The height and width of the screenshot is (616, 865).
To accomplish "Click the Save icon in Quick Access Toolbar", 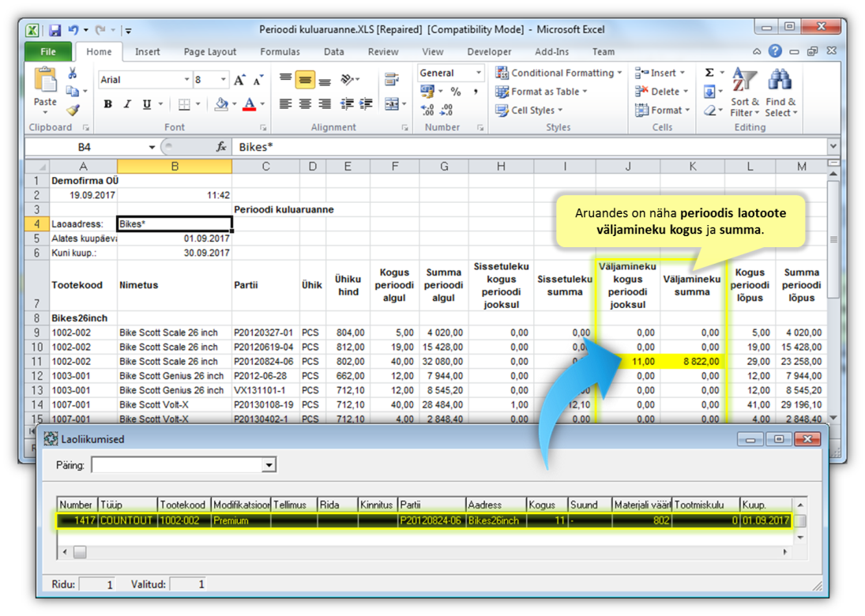I will [x=55, y=30].
